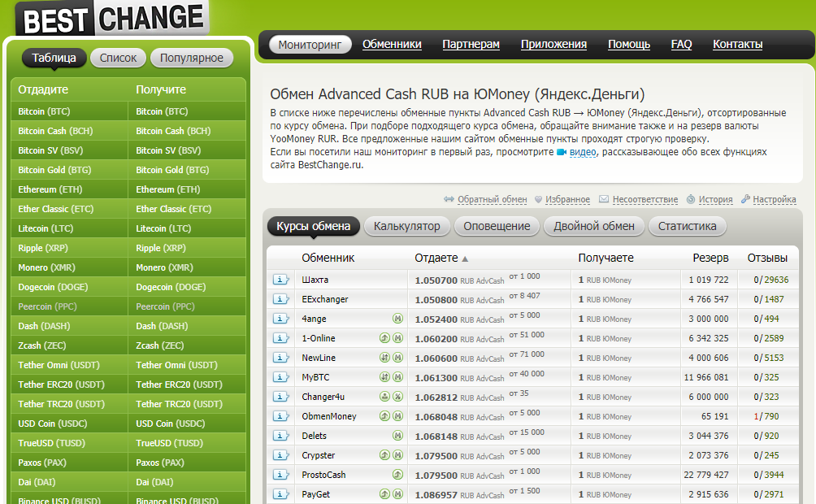Sort table by Резерв column

point(710,258)
